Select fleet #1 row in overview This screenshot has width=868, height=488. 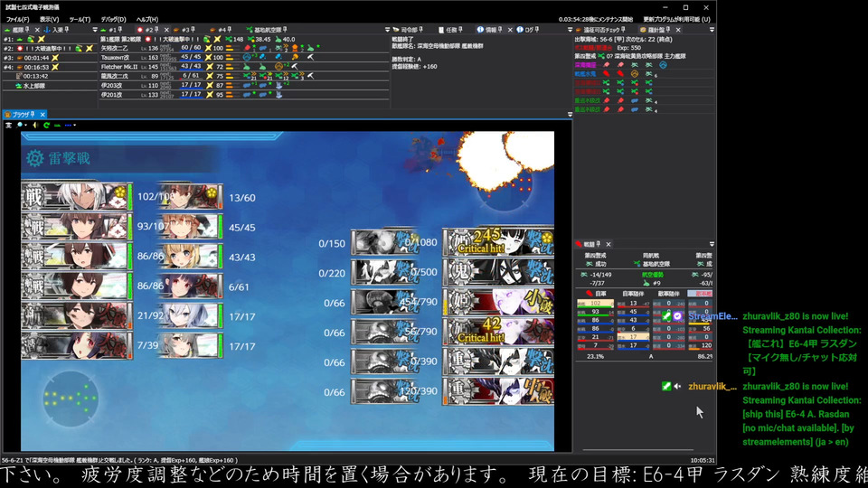click(x=49, y=39)
